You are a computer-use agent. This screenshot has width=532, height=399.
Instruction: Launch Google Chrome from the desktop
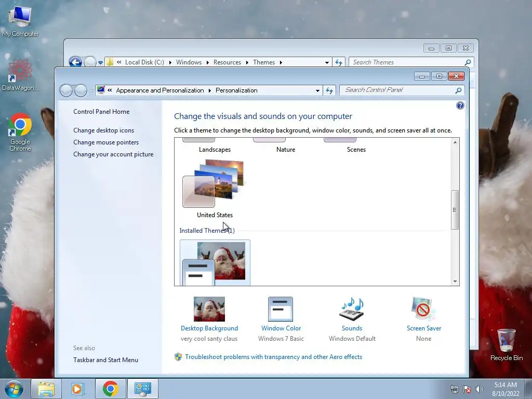20,132
